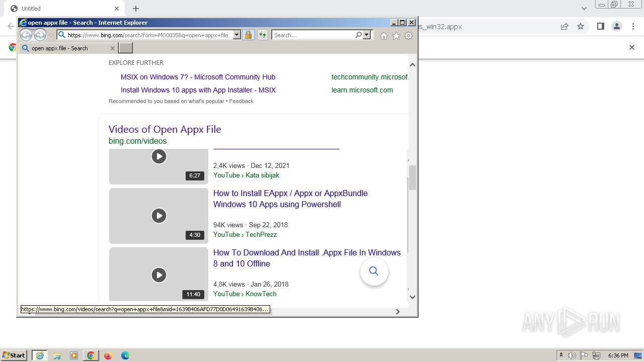This screenshot has width=644, height=362.
Task: Expand the IE address bar dropdown
Action: (x=236, y=35)
